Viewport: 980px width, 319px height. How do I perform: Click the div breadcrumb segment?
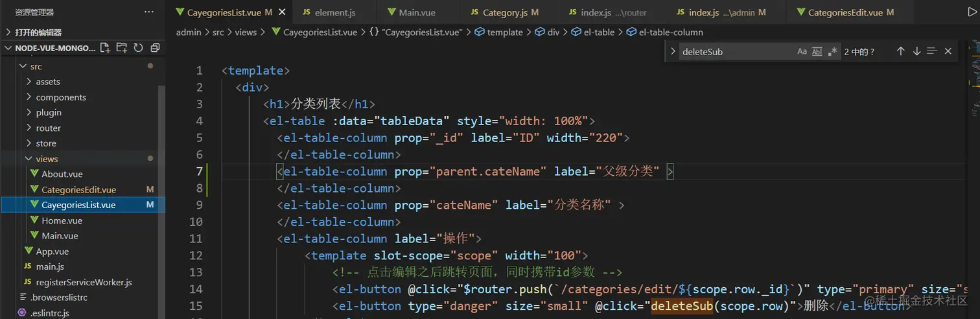coord(547,32)
